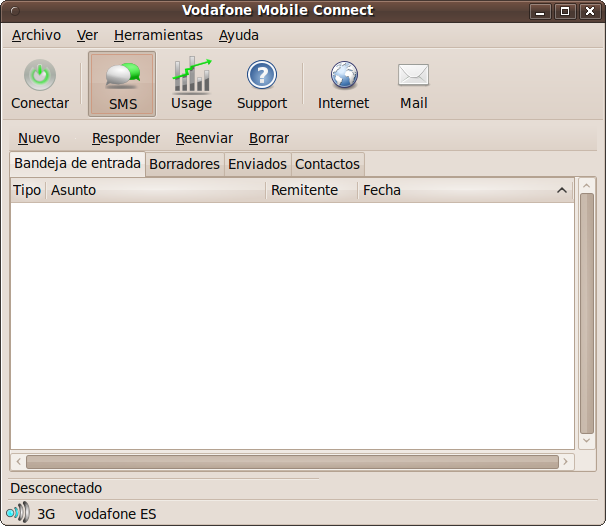Open the Mail envelope icon
This screenshot has width=606, height=526.
coord(413,76)
